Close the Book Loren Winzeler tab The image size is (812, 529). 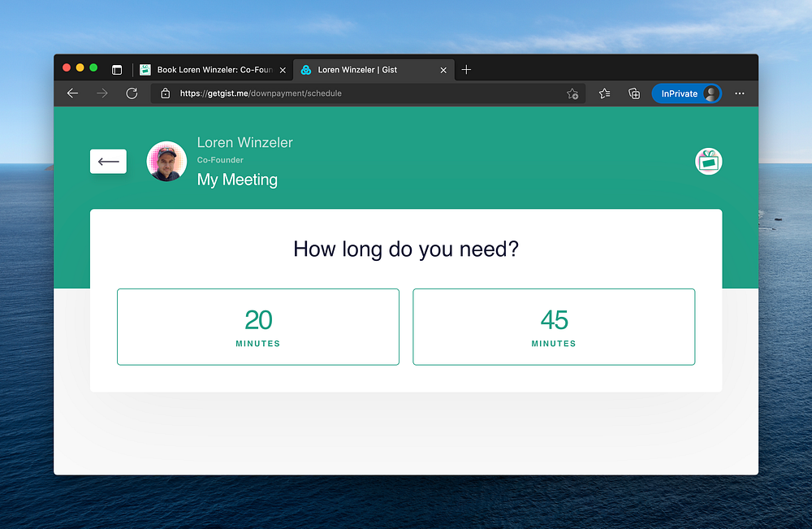click(x=283, y=70)
